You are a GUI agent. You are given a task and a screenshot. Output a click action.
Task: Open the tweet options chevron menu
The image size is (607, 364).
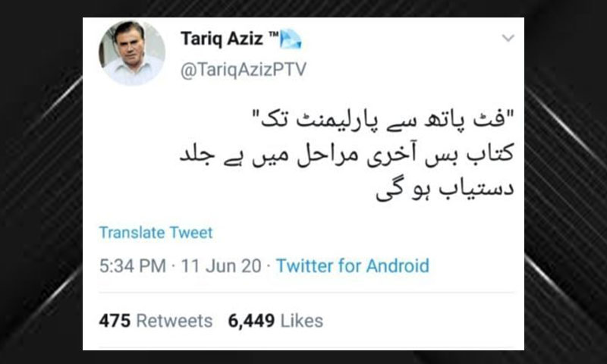coord(508,38)
